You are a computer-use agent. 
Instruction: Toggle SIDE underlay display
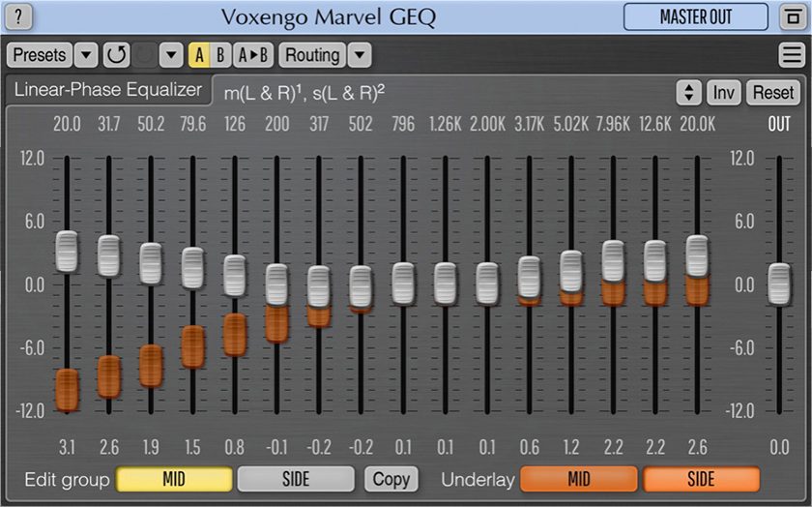[701, 479]
